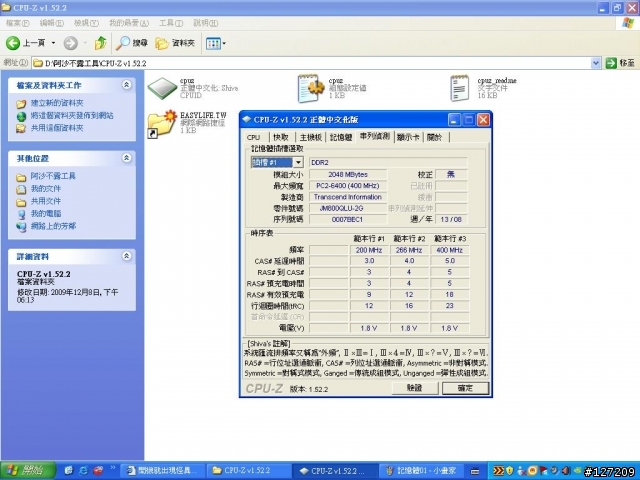This screenshot has width=640, height=480.
Task: Open 阿沙不魯工具 folder in Other Places
Action: [53, 176]
